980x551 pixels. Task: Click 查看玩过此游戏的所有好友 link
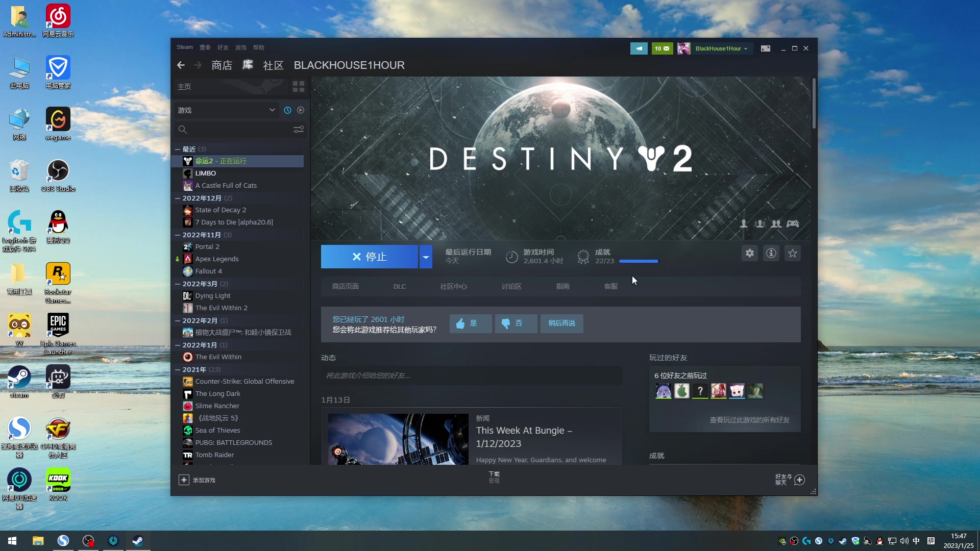749,420
